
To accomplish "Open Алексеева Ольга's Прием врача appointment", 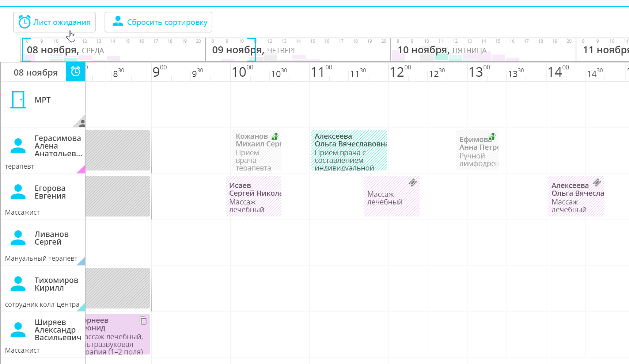I will click(349, 150).
